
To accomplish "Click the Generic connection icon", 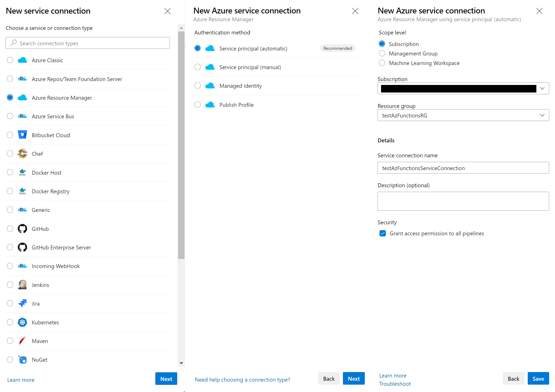I will coord(22,210).
